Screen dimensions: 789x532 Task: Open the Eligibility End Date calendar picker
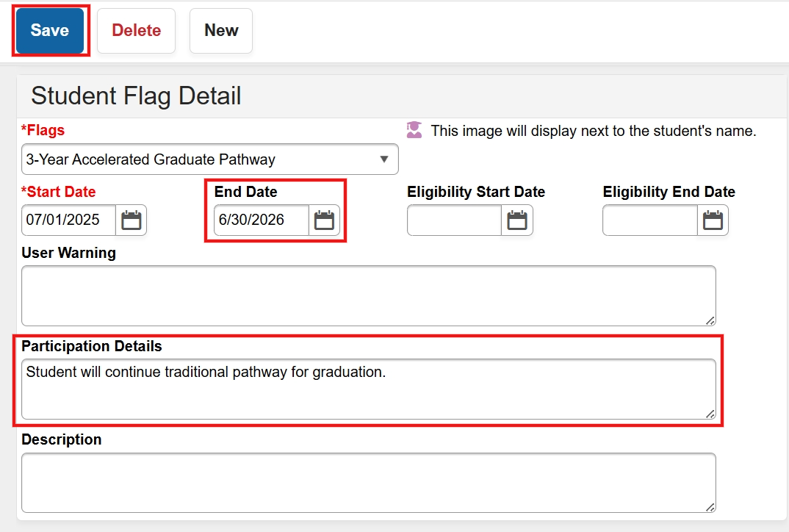(713, 220)
